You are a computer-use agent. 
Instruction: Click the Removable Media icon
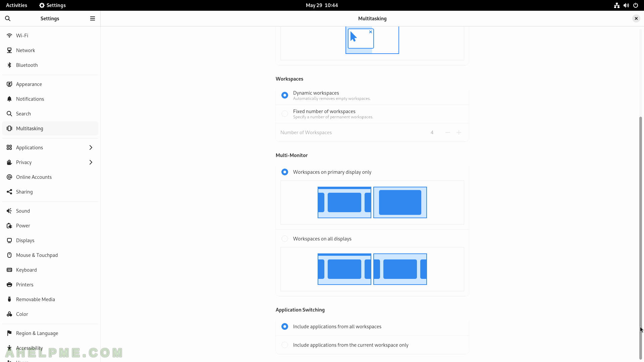tap(9, 299)
